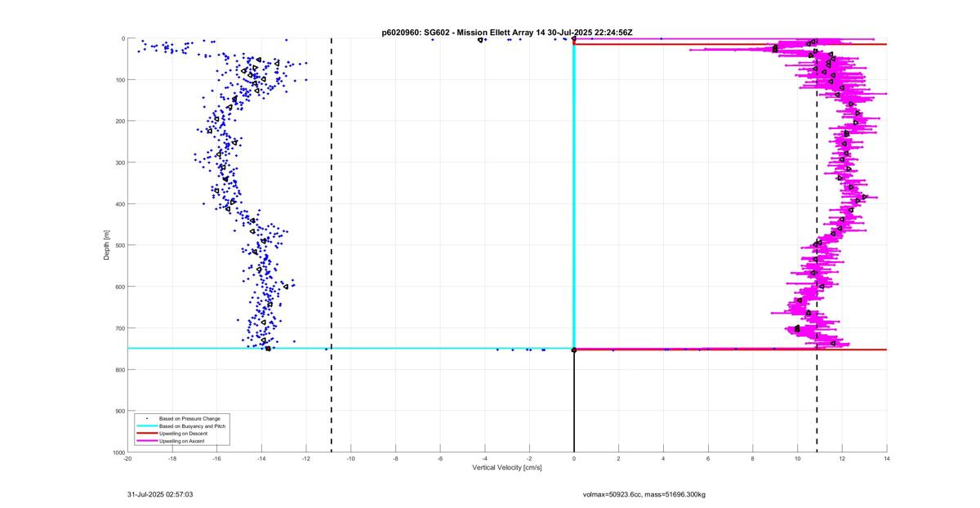Click depth axis tick label '200'
Image resolution: width=980 pixels, height=508 pixels.
tap(120, 121)
